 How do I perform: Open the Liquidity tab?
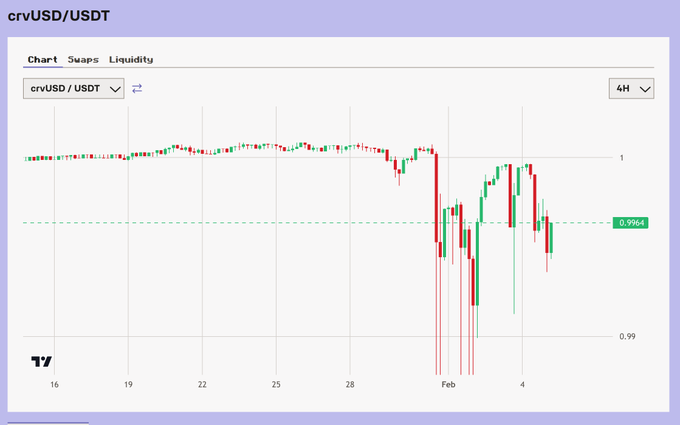[131, 59]
